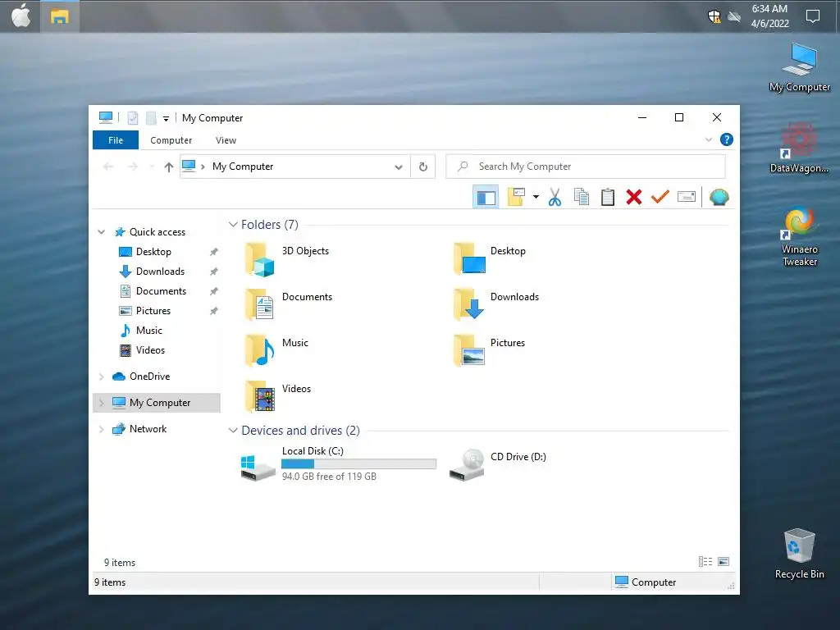This screenshot has width=840, height=630.
Task: Click the Search My Computer field
Action: pyautogui.click(x=586, y=167)
